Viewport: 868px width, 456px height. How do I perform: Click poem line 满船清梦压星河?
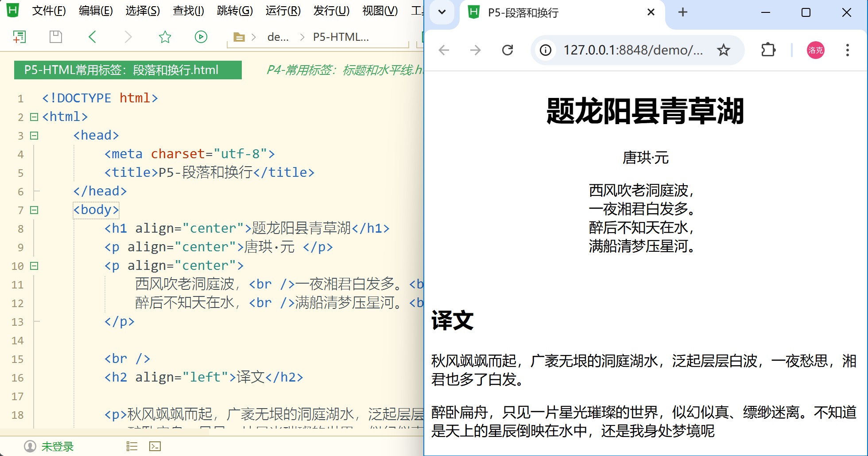641,246
